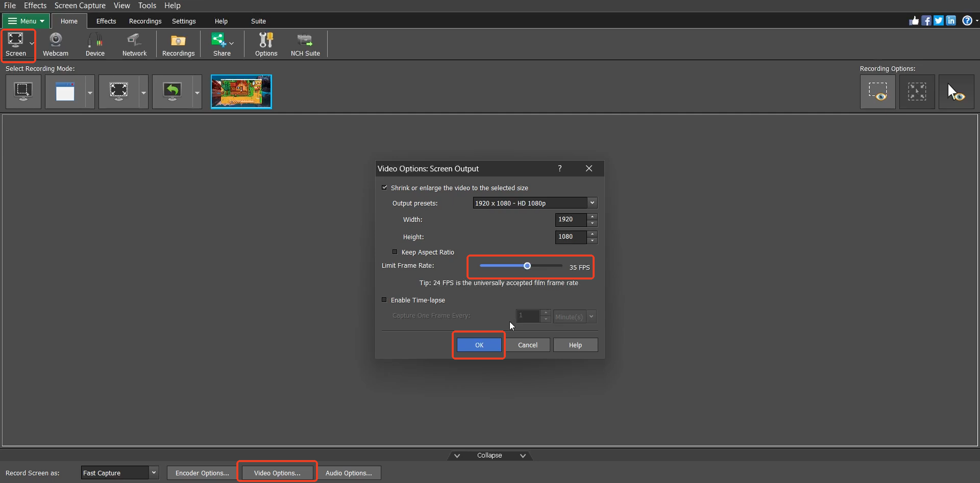This screenshot has width=980, height=483.
Task: Select the Webcam recording source
Action: click(56, 44)
